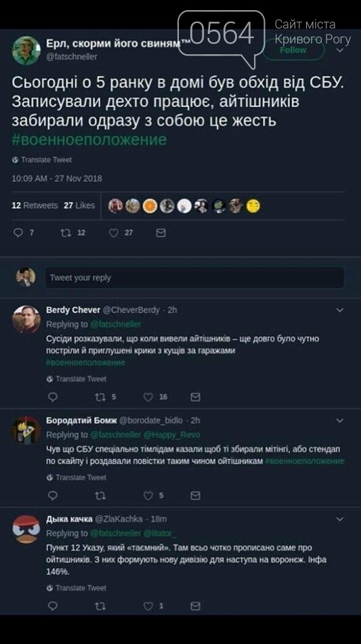Expand the main tweet options chevron
The width and height of the screenshot is (361, 644).
(x=340, y=50)
